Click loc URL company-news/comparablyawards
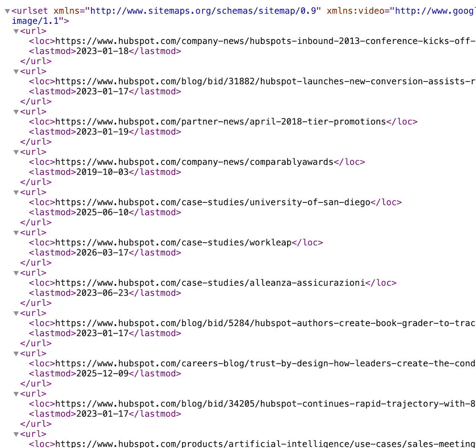Image resolution: width=476 pixels, height=448 pixels. tap(194, 162)
